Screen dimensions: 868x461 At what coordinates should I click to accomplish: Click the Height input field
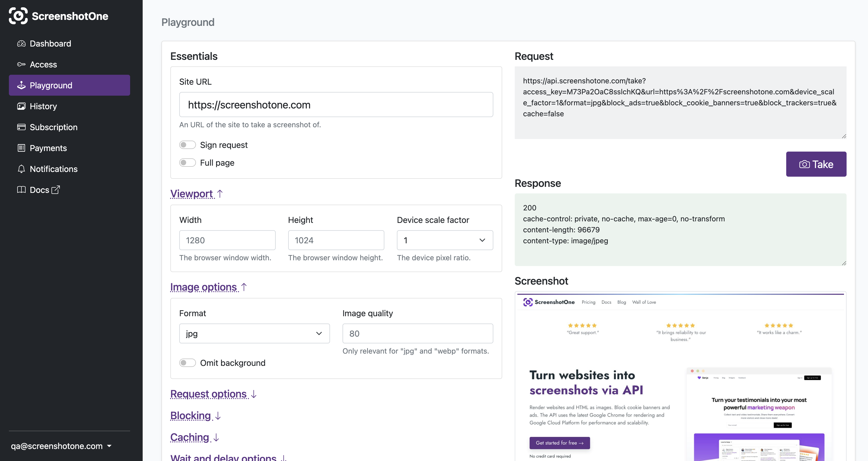pos(336,240)
